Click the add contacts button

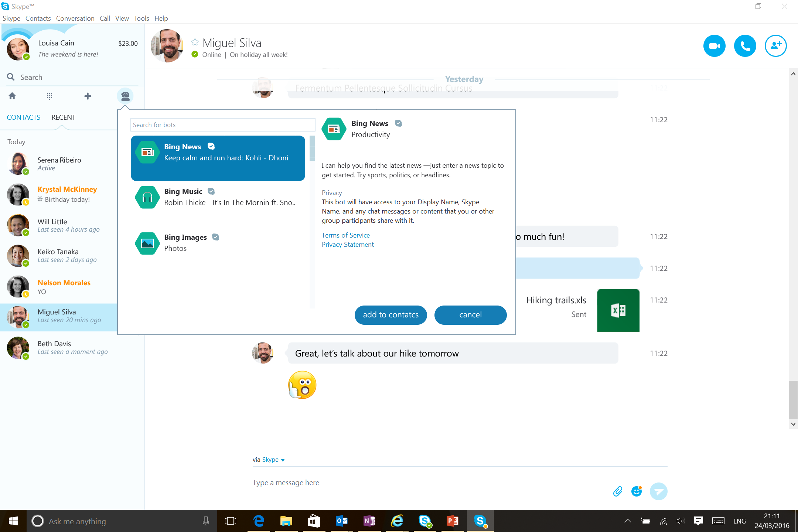click(390, 315)
